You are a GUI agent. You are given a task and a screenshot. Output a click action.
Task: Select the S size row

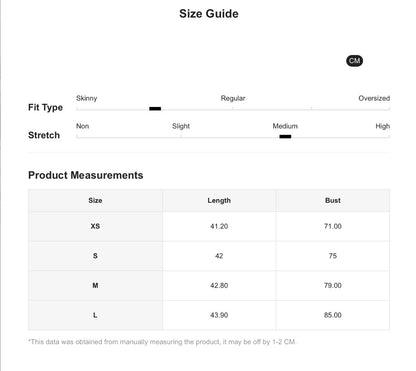(x=209, y=256)
